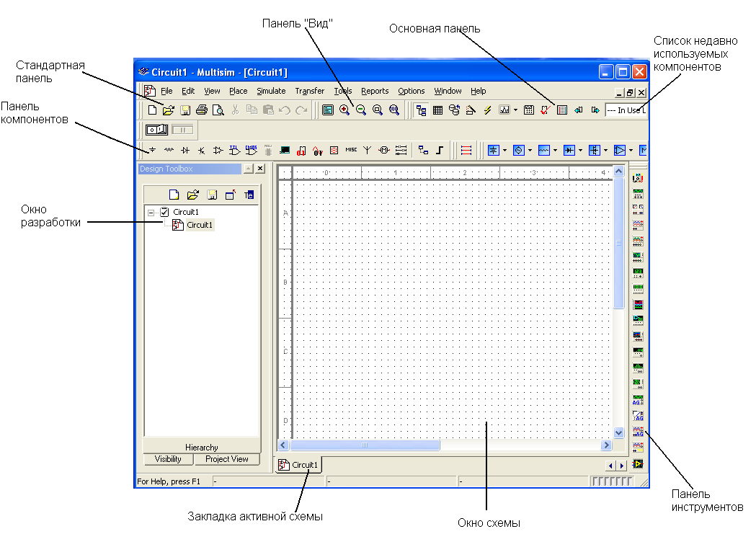The height and width of the screenshot is (547, 756).
Task: Open the Reports menu
Action: (375, 91)
